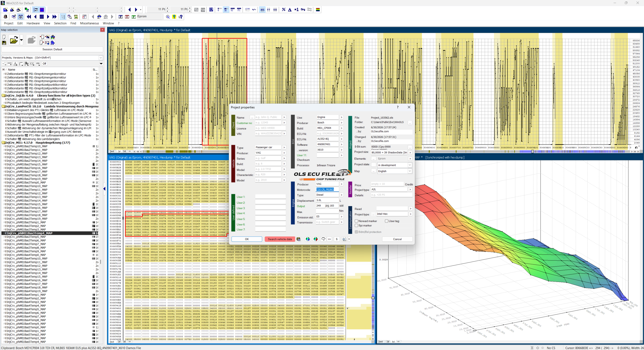Click the Displacement input field
Image resolution: width=644 pixels, height=350 pixels.
327,200
